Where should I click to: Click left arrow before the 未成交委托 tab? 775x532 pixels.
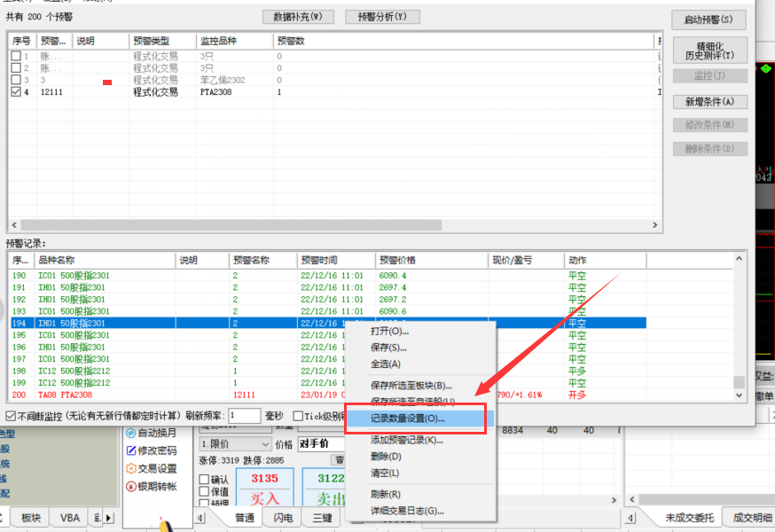click(x=630, y=518)
